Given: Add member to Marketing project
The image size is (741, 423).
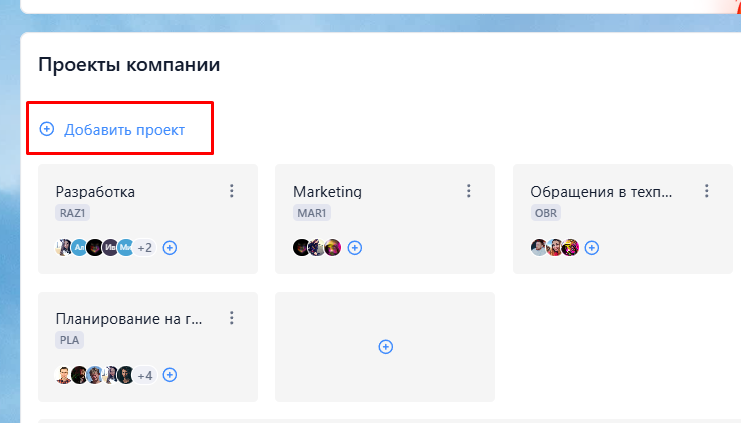Looking at the screenshot, I should tap(354, 248).
